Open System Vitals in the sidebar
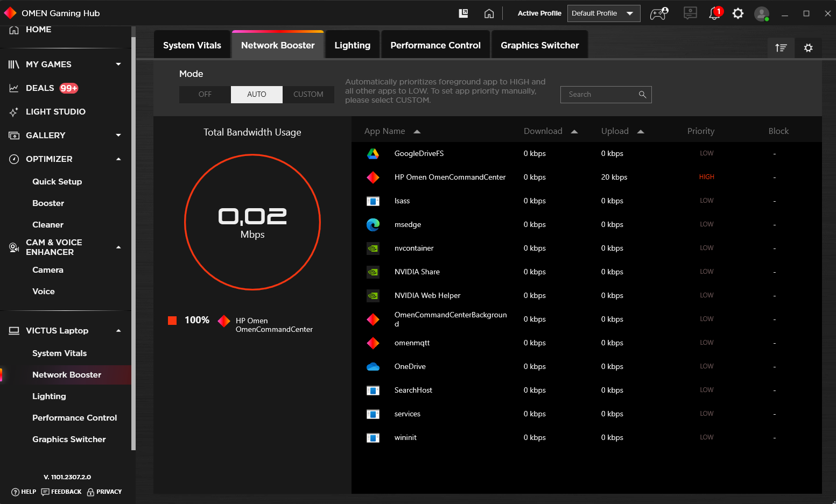Screen dimensions: 836x504 pyautogui.click(x=60, y=353)
